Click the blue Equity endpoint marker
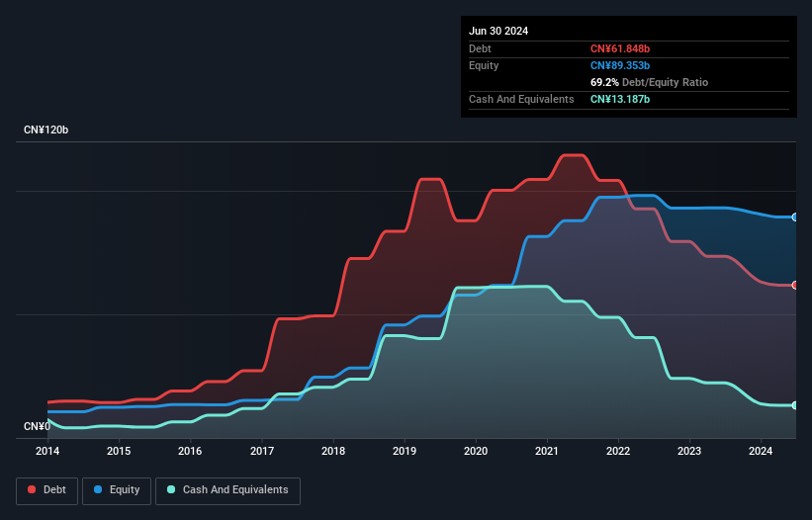Viewport: 812px width, 520px height. pos(795,217)
